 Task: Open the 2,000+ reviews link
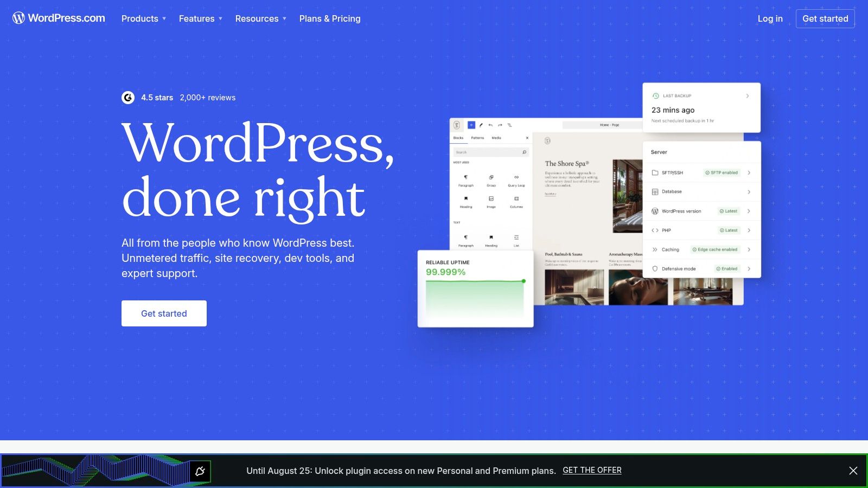coord(208,98)
